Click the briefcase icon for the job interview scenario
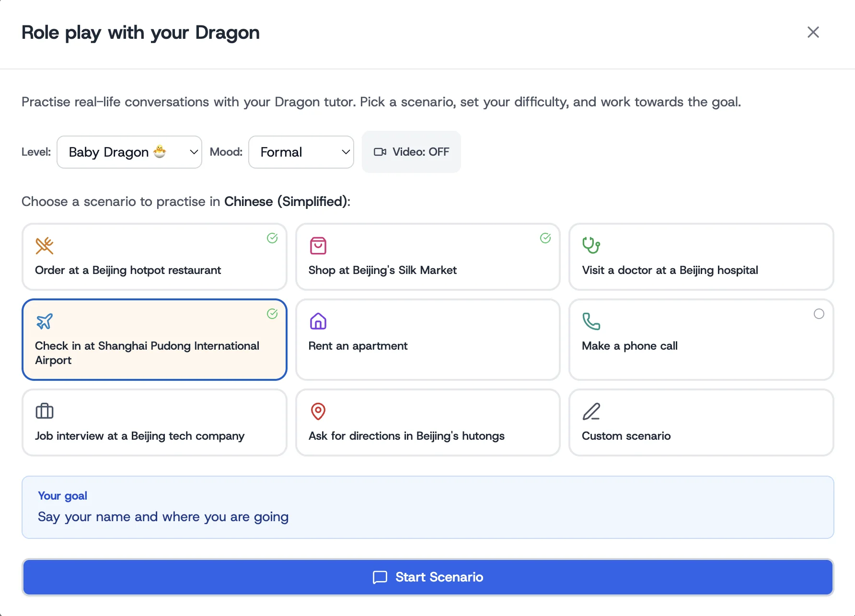855x616 pixels. (x=44, y=411)
